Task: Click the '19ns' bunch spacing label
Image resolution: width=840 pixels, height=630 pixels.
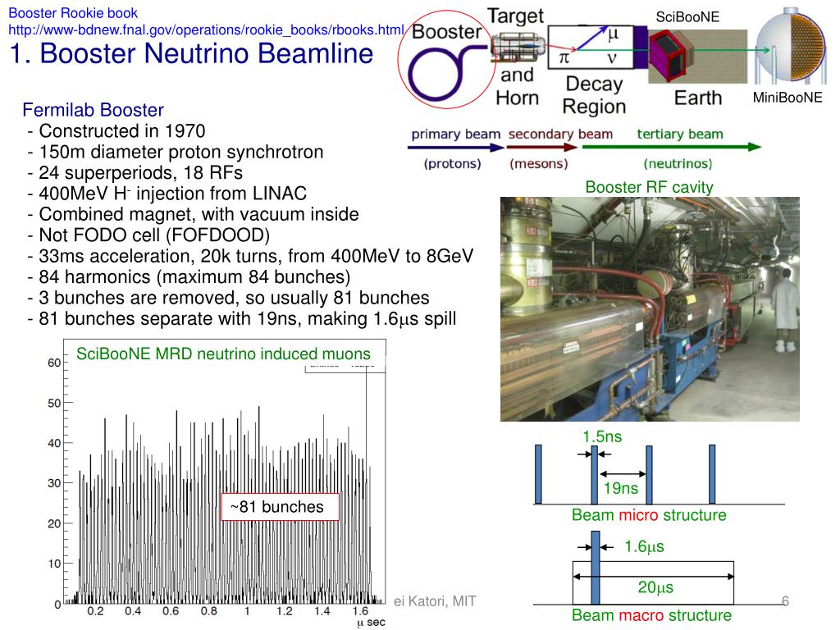Action: [621, 489]
